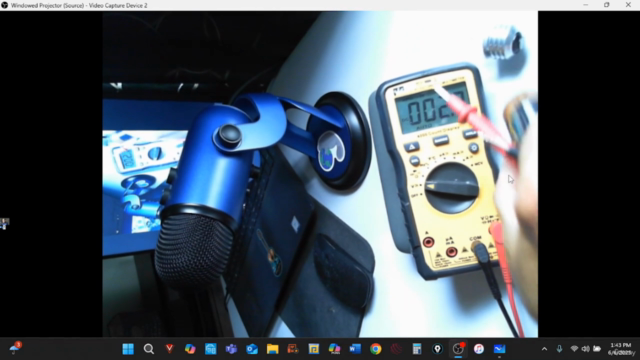Open Outlook mail from taskbar

point(252,349)
